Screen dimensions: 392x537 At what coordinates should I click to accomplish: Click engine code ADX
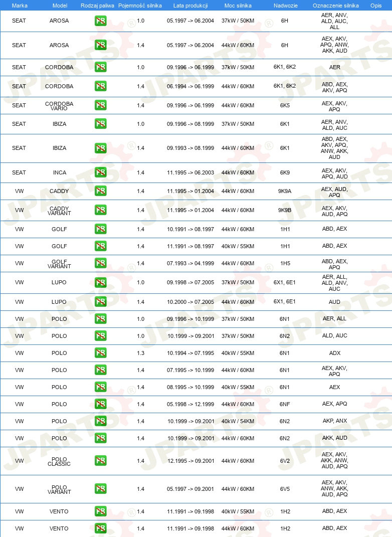click(335, 353)
